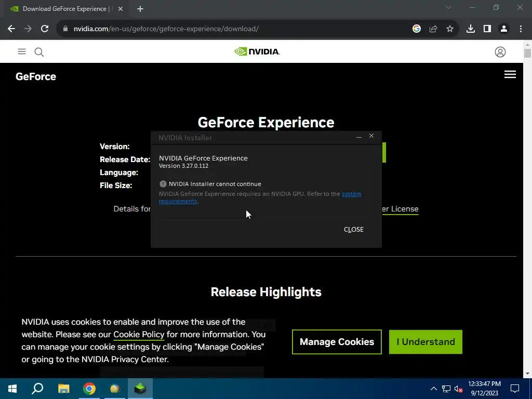Click Version 3.27.0.112 text in installer
The width and height of the screenshot is (532, 399).
(x=183, y=166)
